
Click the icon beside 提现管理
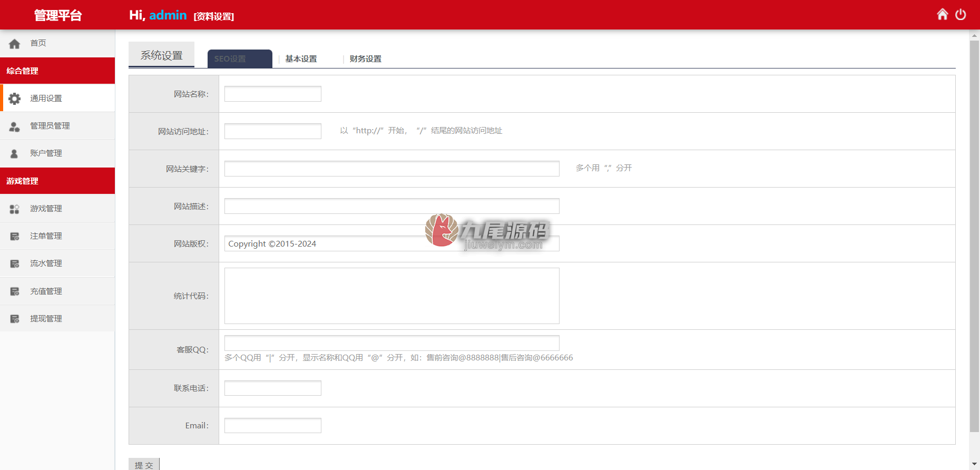tap(15, 319)
